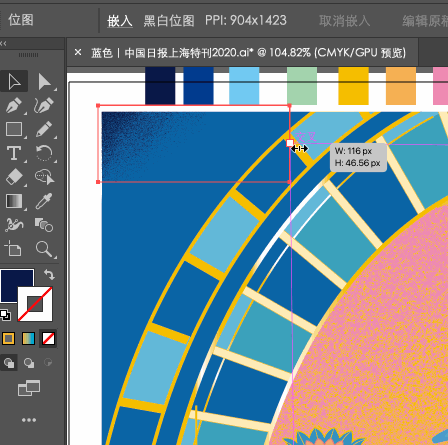The width and height of the screenshot is (448, 445).
Task: Open the dark blue Fill color box
Action: click(13, 282)
